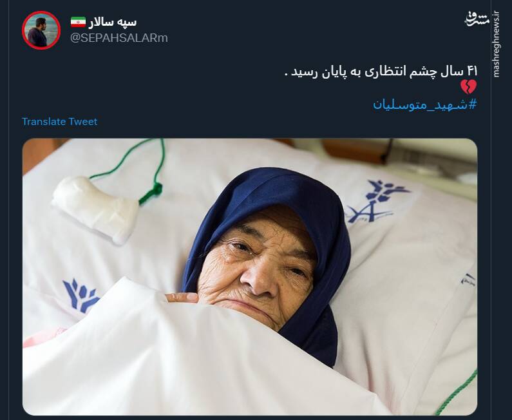Click the white nurse call button device

tap(95, 209)
